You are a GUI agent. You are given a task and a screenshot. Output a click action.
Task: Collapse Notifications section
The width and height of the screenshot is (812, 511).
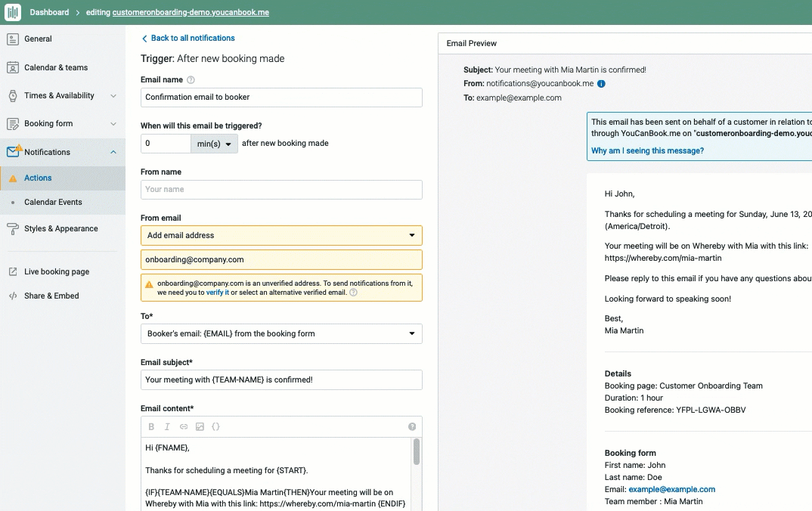pos(113,152)
